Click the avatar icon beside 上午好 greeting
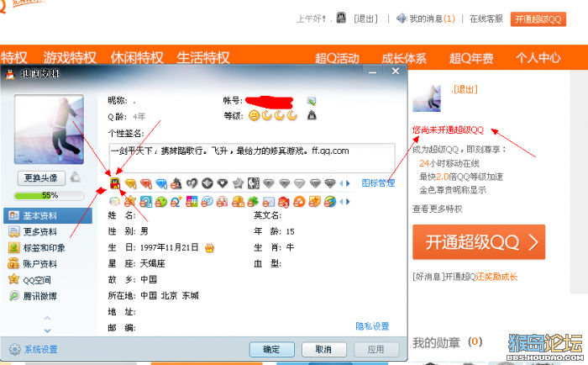588x365 pixels. 341,18
